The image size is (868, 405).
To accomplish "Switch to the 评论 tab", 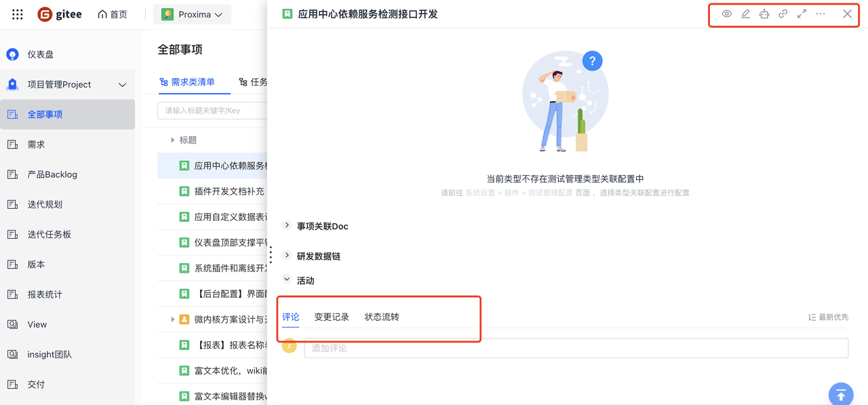I will tap(290, 317).
